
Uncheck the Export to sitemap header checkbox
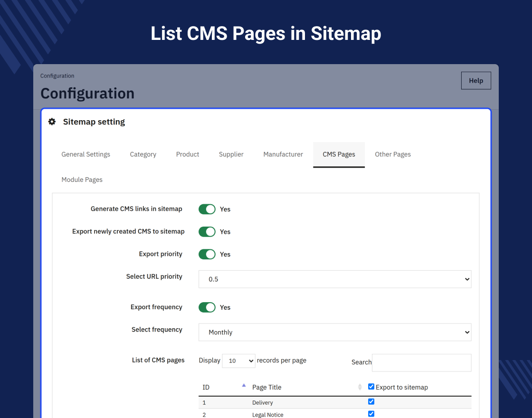(x=371, y=387)
